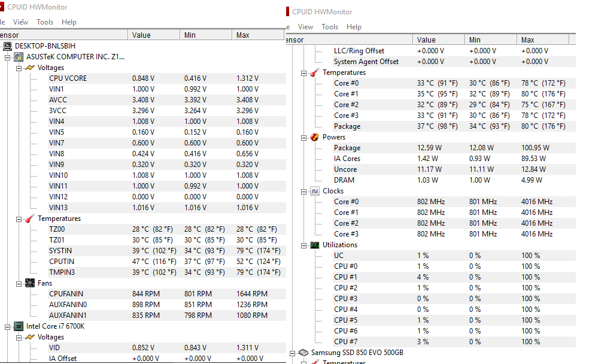Click the core Temperatures thermometer icon in right window
This screenshot has height=364, width=592.
tap(314, 72)
